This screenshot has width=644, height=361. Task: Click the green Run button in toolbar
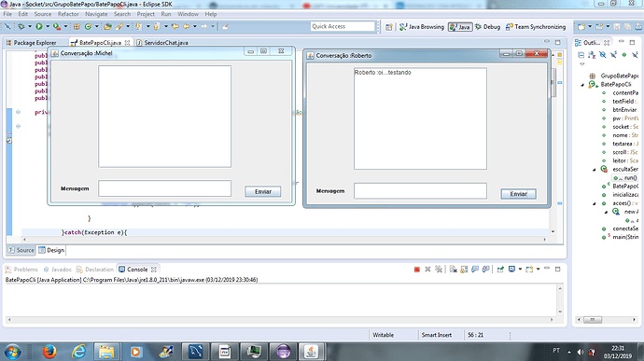coord(39,27)
